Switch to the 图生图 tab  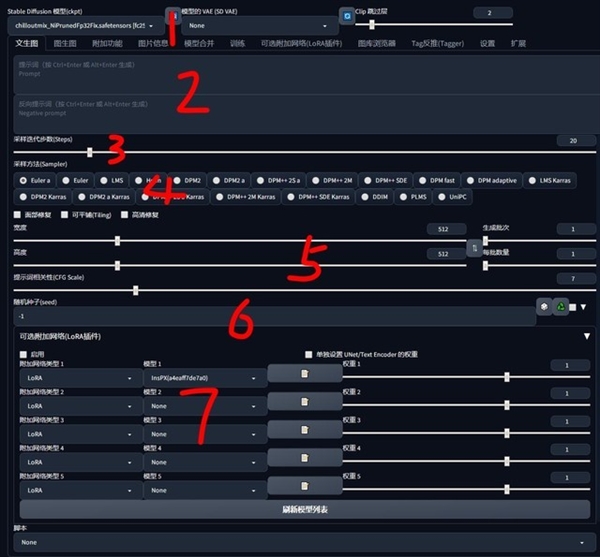pos(65,44)
